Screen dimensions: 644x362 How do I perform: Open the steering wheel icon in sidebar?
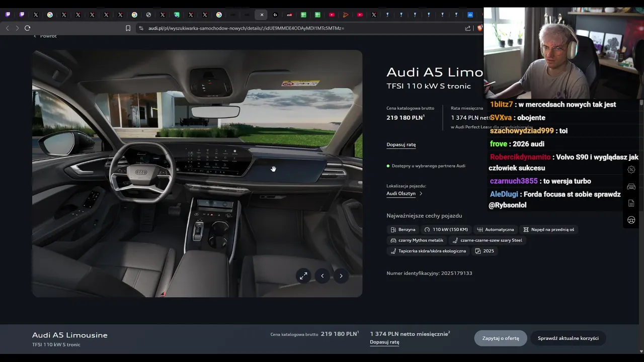point(631,220)
